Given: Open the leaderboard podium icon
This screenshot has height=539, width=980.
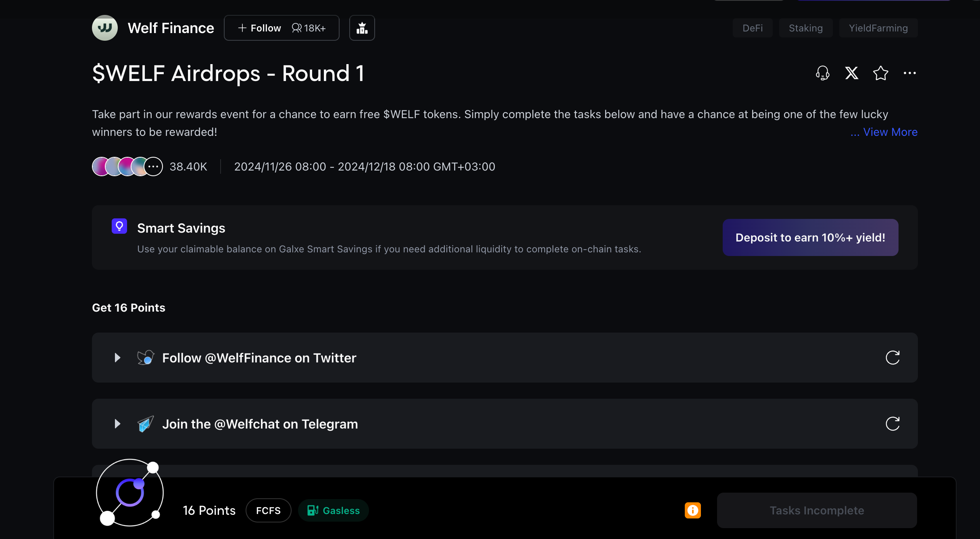Looking at the screenshot, I should tap(362, 28).
